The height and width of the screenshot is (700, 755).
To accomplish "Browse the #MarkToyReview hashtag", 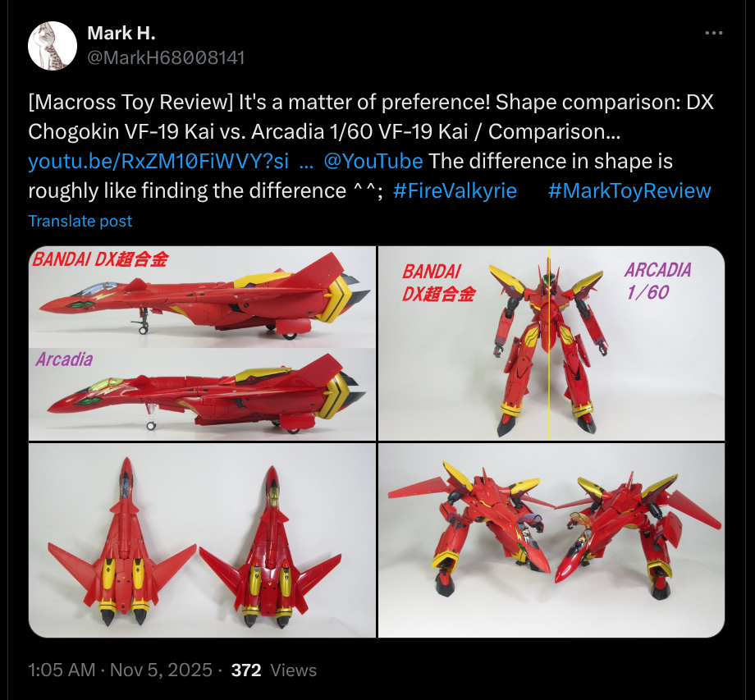I will pos(629,191).
